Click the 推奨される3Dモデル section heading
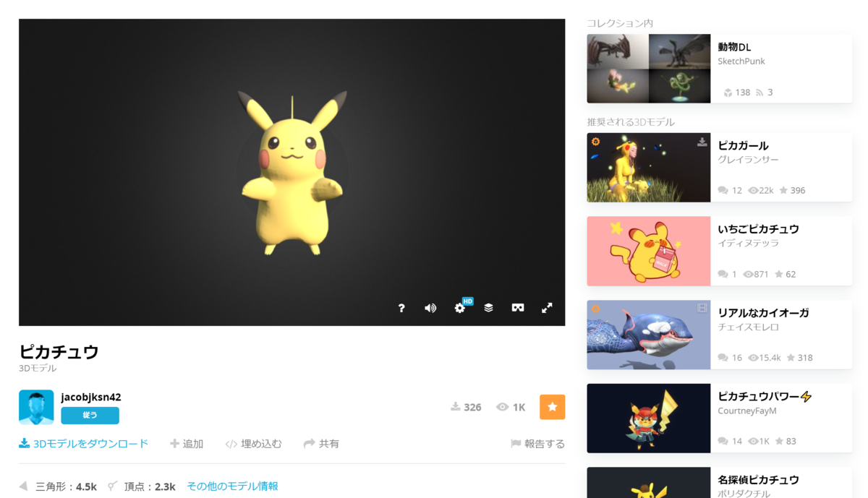 pos(631,122)
